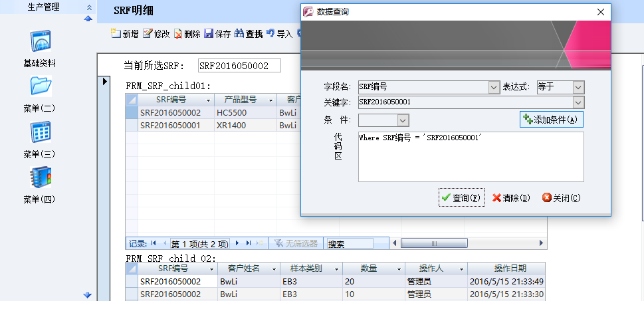Open 菜单(四) notebook icon
644x319 pixels.
tap(41, 177)
